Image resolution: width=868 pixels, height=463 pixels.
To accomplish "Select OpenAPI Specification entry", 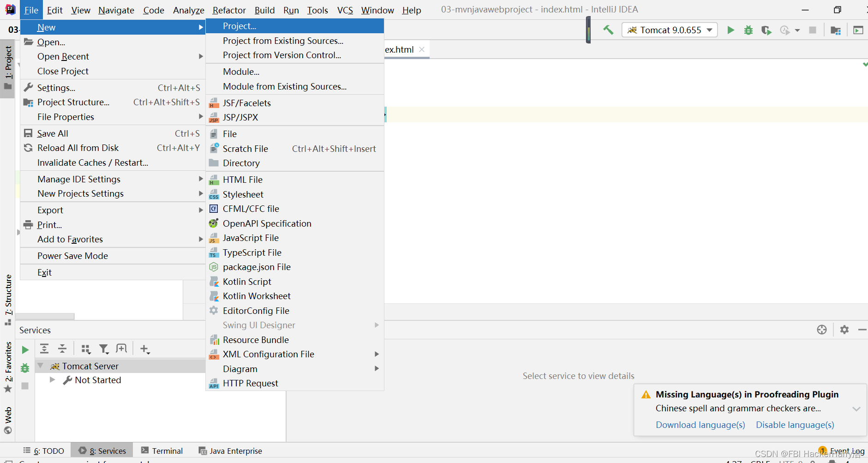I will point(295,223).
